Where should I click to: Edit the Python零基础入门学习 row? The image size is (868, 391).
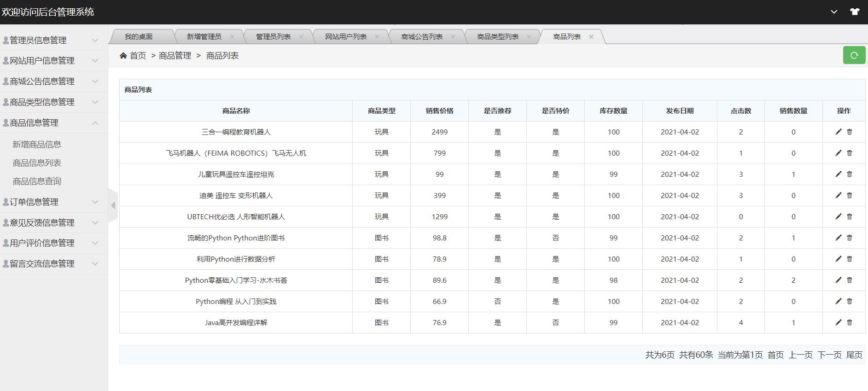838,280
